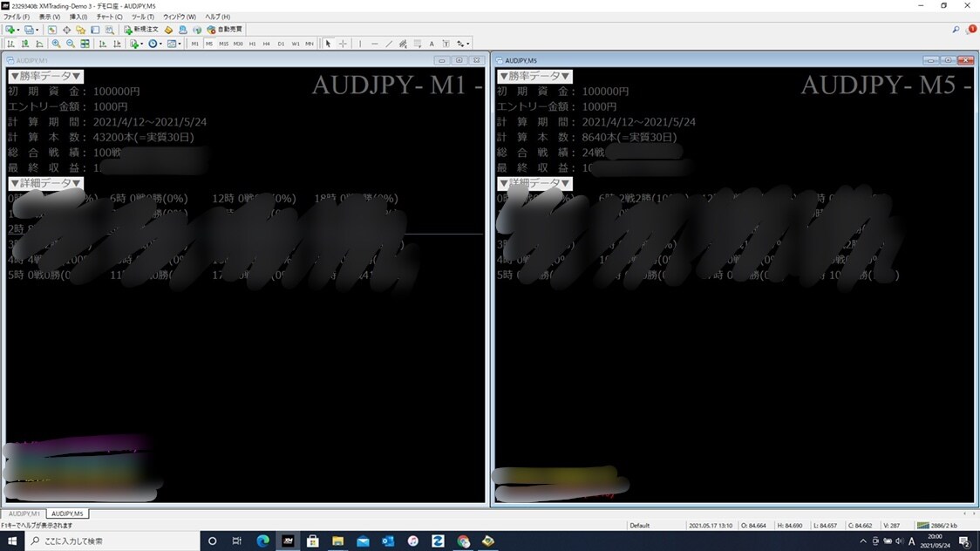
Task: Open the 挿入(I) menu
Action: [x=78, y=17]
